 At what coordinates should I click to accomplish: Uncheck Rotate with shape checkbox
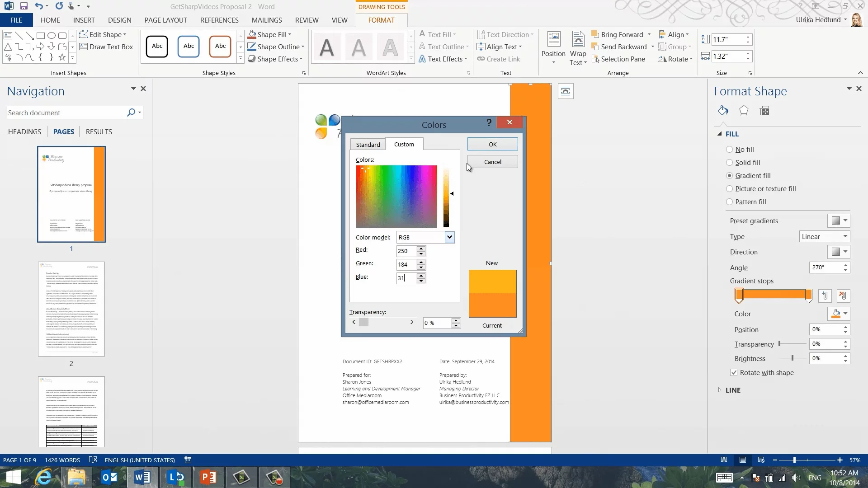[734, 372]
